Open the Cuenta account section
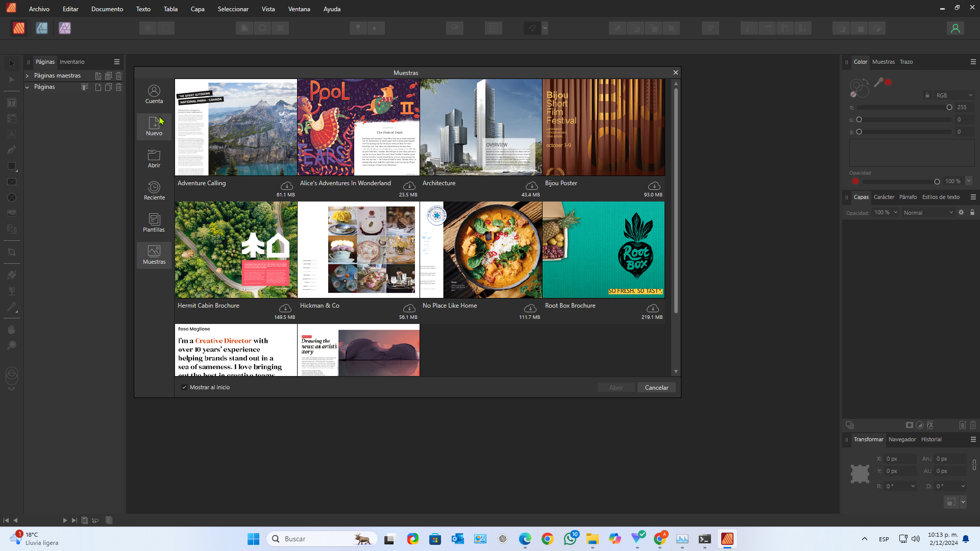The height and width of the screenshot is (551, 980). tap(154, 94)
